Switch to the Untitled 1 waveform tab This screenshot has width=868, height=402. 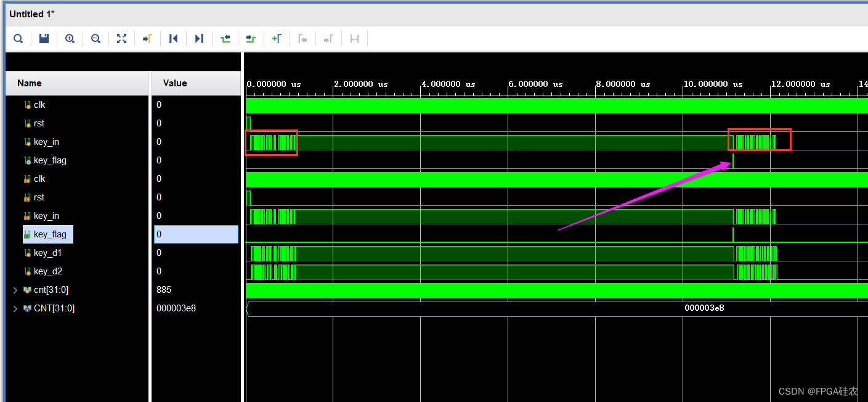tap(31, 14)
